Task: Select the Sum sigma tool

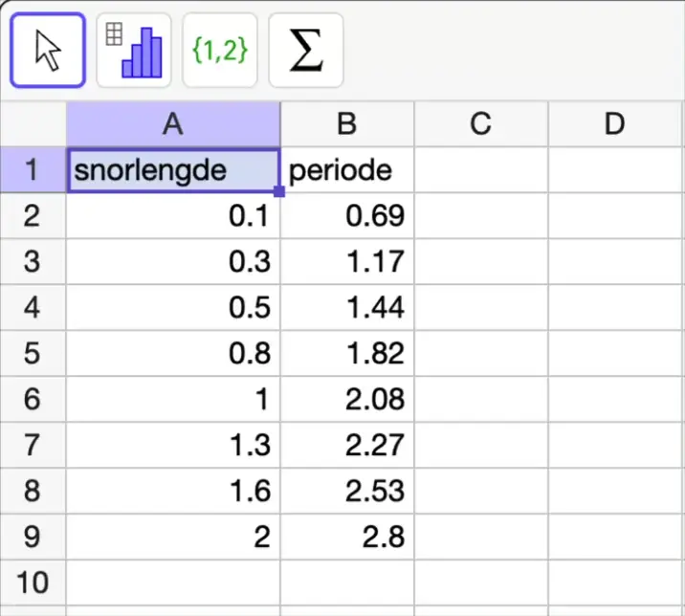Action: 305,50
